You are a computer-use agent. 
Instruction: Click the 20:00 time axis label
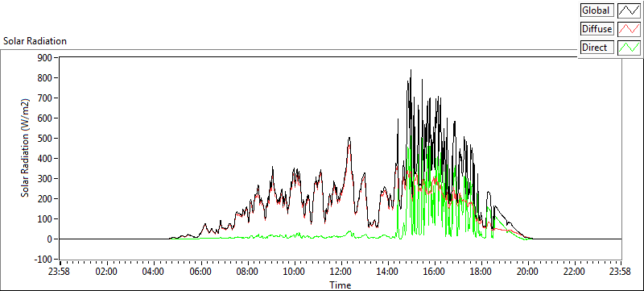[x=527, y=272]
